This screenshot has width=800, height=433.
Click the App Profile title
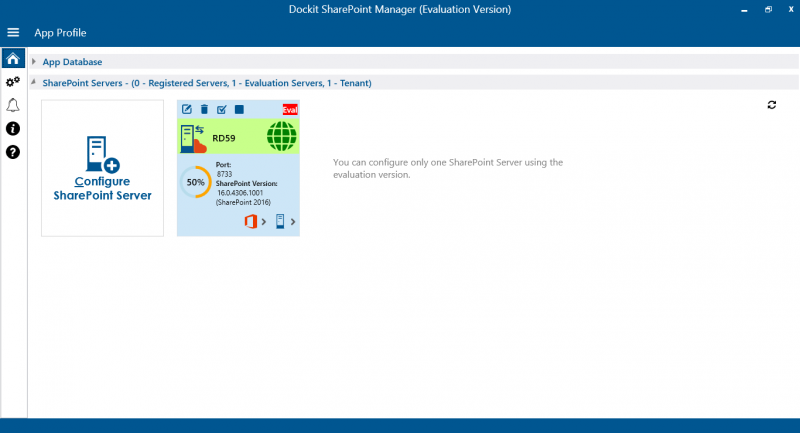(x=60, y=33)
